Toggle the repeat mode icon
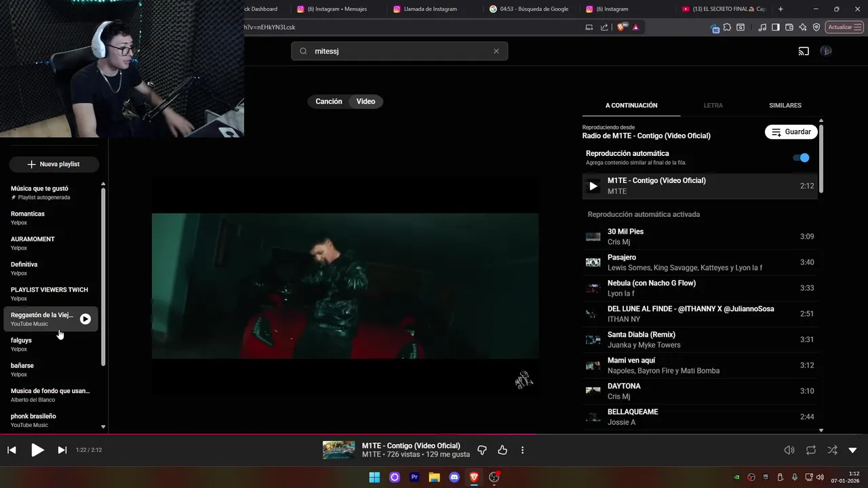This screenshot has height=488, width=868. tap(811, 450)
